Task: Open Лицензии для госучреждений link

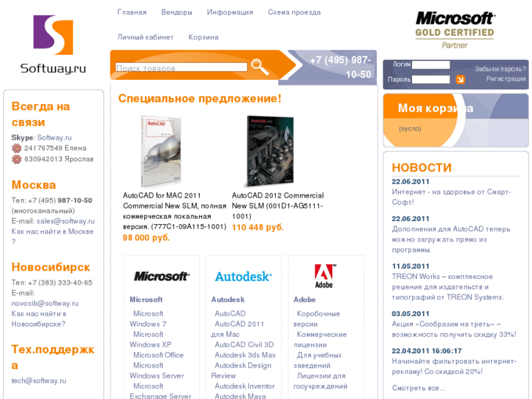Action: [321, 381]
